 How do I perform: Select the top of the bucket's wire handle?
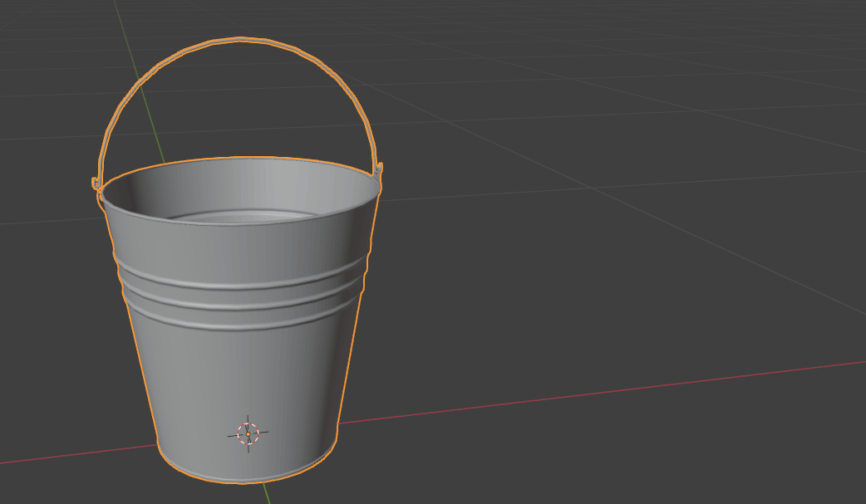point(241,39)
